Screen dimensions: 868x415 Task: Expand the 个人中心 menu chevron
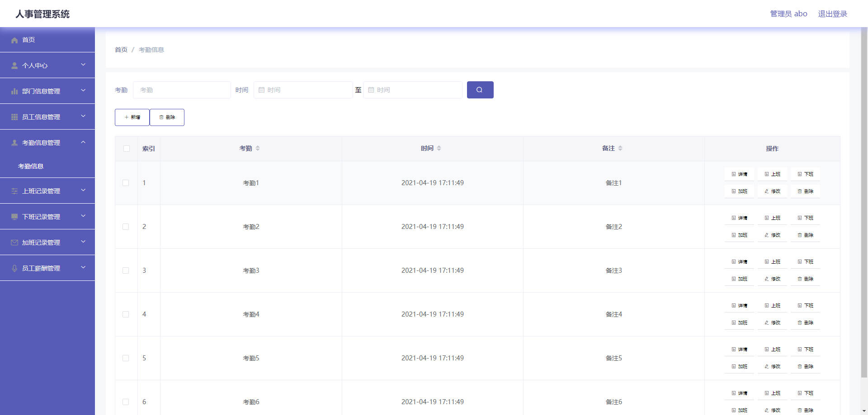[83, 65]
